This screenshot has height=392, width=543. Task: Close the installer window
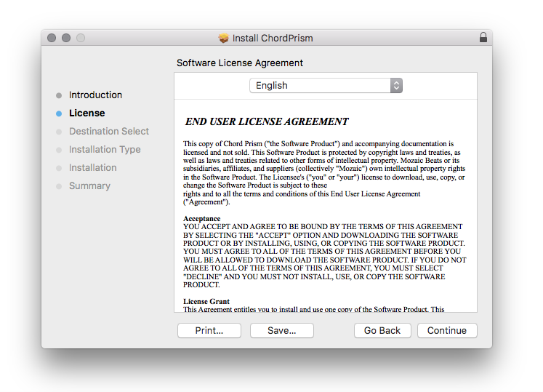52,38
